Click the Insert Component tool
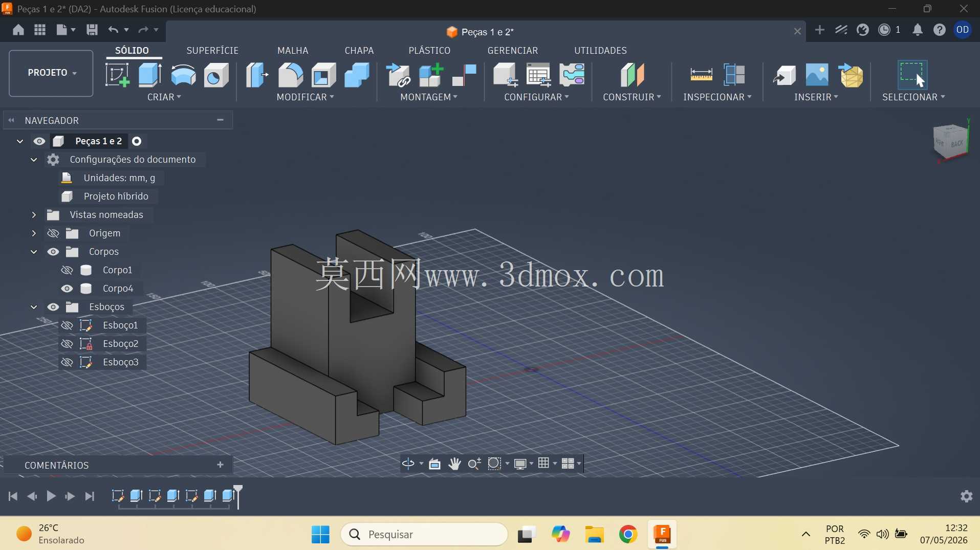This screenshot has width=980, height=550. click(398, 75)
